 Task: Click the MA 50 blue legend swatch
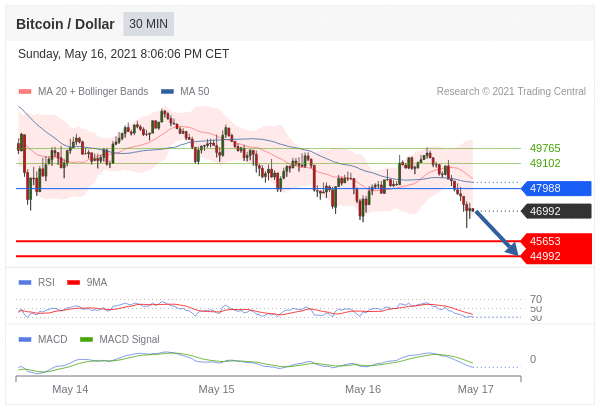click(167, 91)
